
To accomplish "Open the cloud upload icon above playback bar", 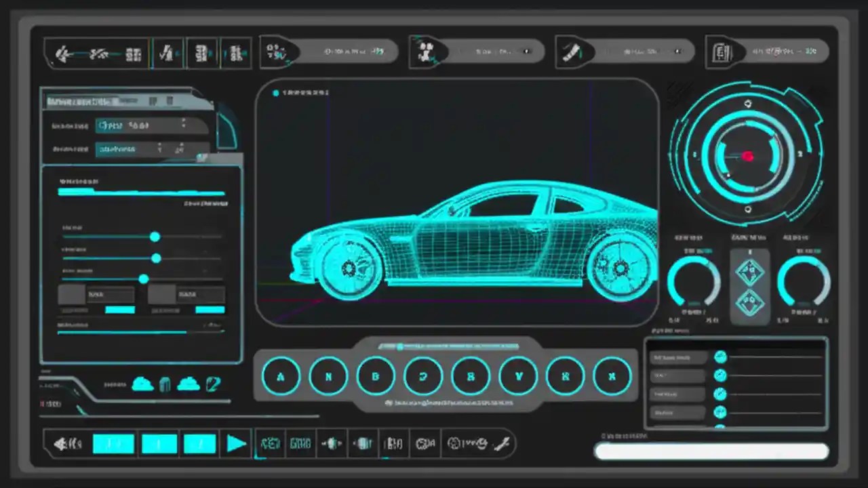I will tap(144, 384).
